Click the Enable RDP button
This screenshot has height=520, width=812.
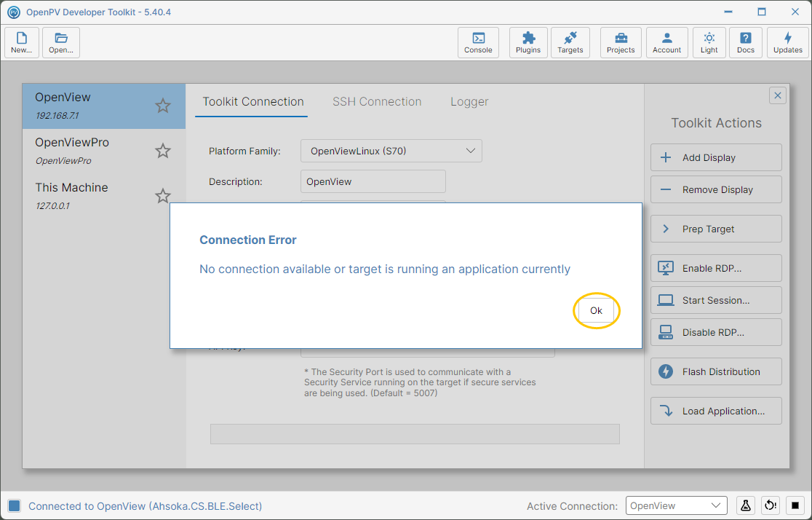(x=716, y=268)
